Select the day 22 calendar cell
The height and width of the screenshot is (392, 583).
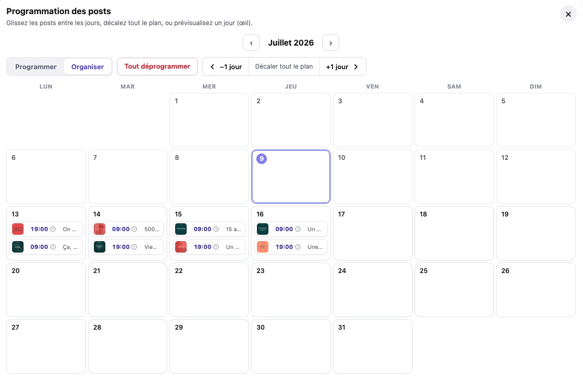coord(209,290)
